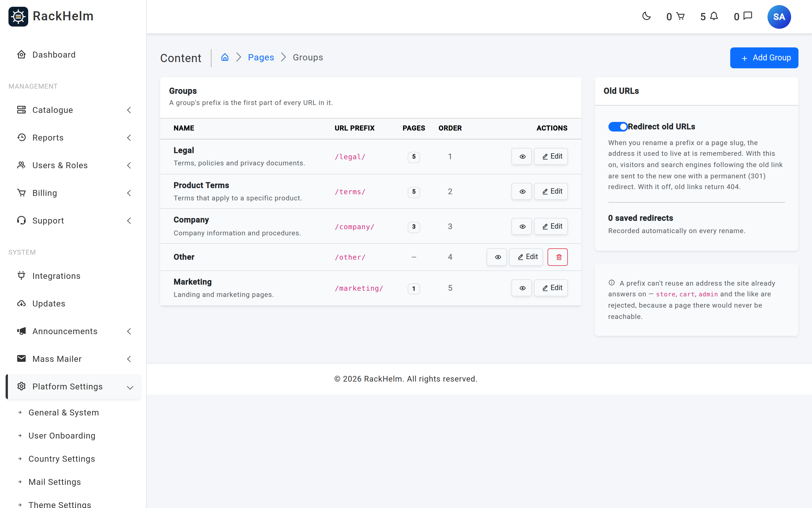Click the Add Group button
This screenshot has width=812, height=508.
click(764, 58)
